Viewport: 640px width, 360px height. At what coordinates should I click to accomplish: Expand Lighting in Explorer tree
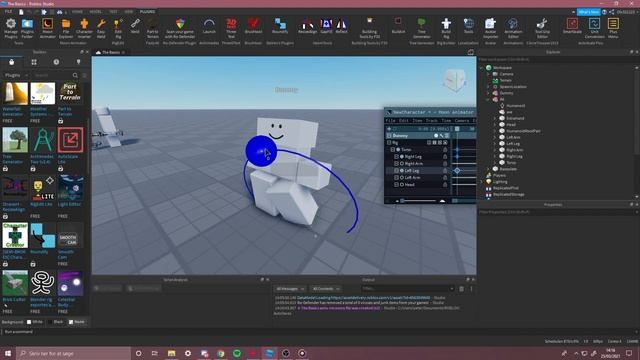[x=482, y=182]
